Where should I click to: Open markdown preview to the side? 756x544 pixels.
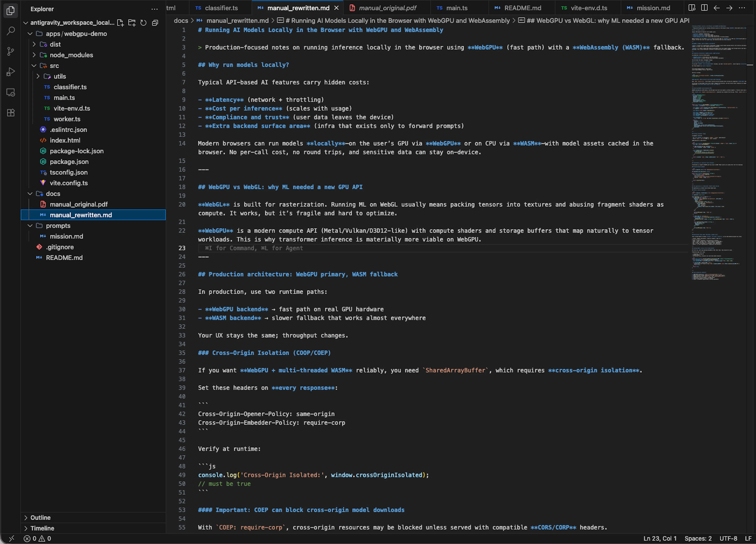(x=692, y=8)
